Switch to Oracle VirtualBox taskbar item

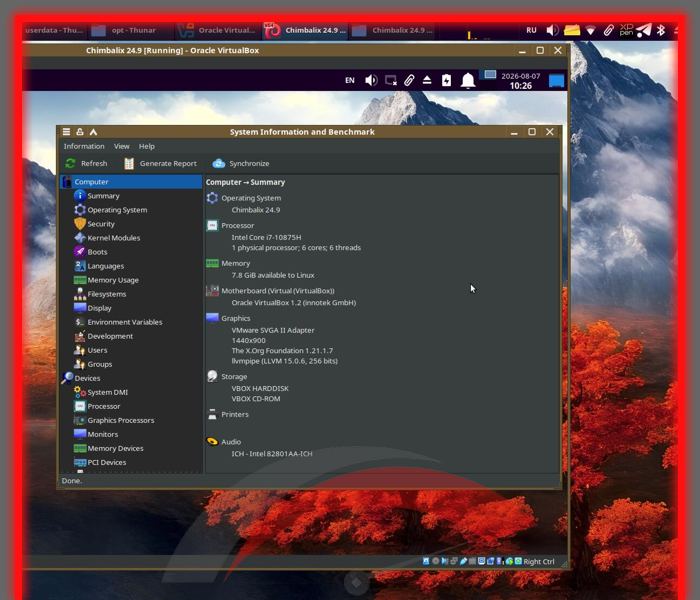click(x=217, y=30)
